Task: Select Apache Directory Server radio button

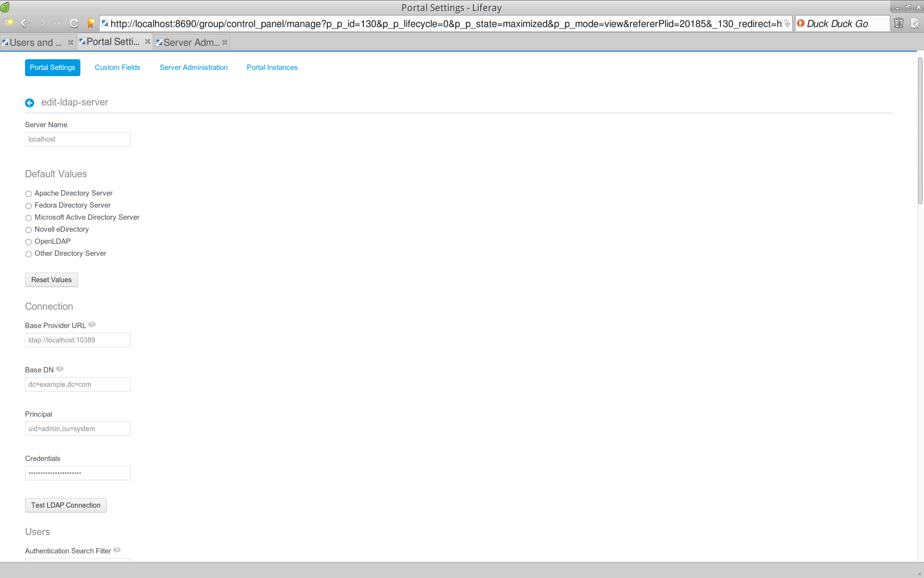Action: [28, 194]
